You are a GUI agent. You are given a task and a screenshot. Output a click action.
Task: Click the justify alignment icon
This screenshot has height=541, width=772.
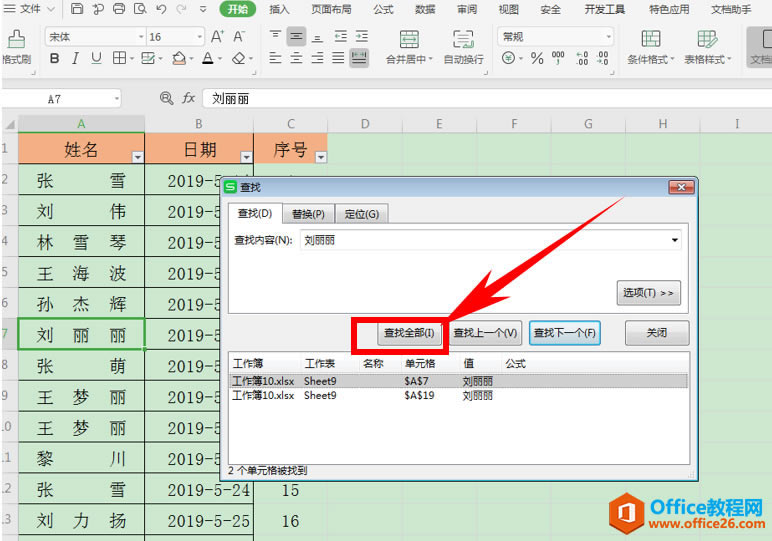pos(338,59)
